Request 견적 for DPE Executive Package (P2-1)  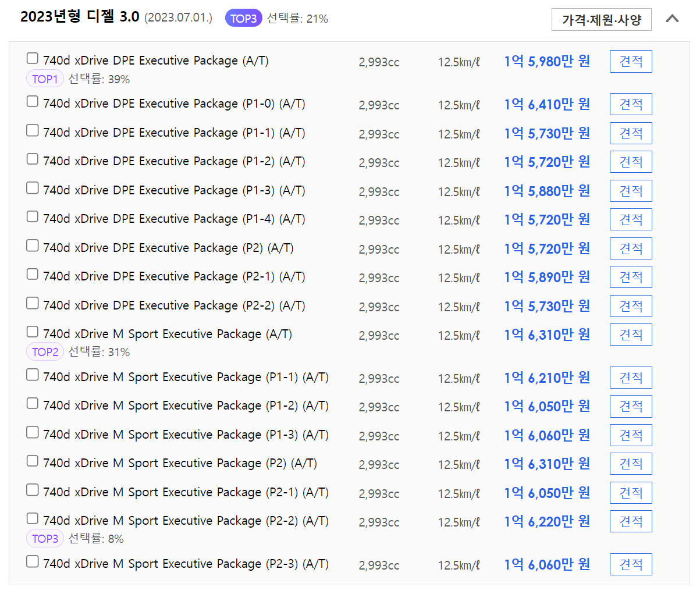click(x=631, y=277)
